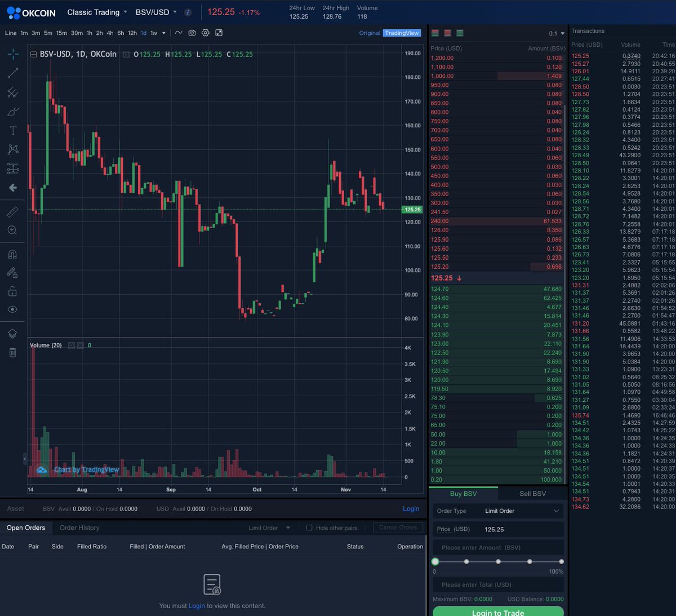Open the BSV/USD pair dropdown
This screenshot has width=676, height=616.
click(156, 12)
